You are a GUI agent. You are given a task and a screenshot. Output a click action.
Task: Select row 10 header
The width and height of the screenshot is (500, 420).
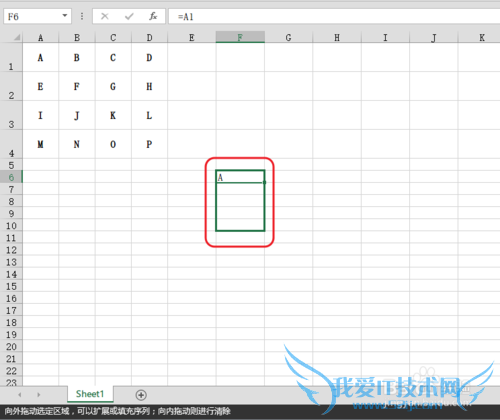click(11, 225)
